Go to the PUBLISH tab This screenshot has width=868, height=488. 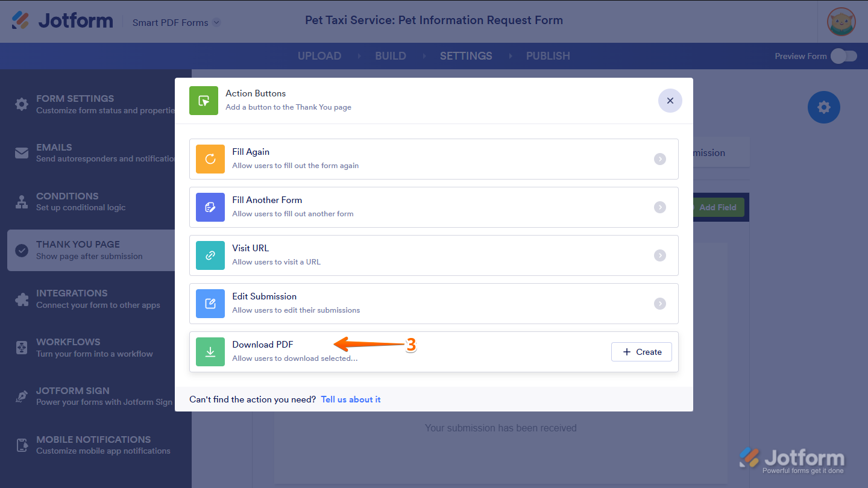click(x=548, y=56)
